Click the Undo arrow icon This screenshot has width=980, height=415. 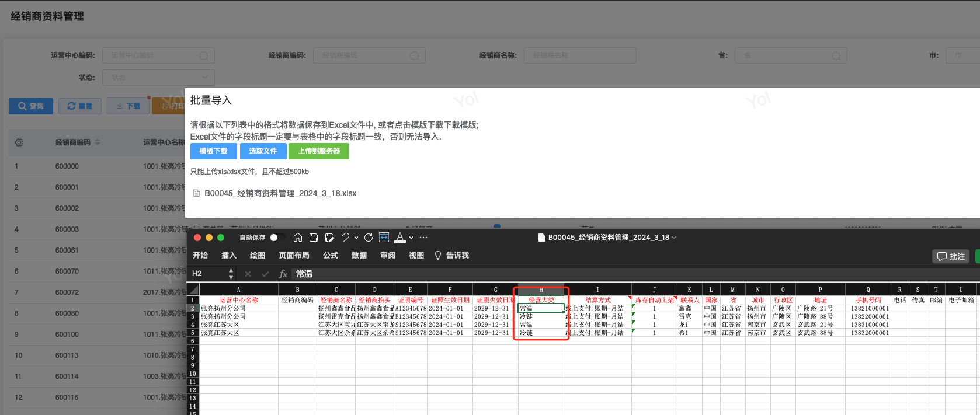(345, 238)
